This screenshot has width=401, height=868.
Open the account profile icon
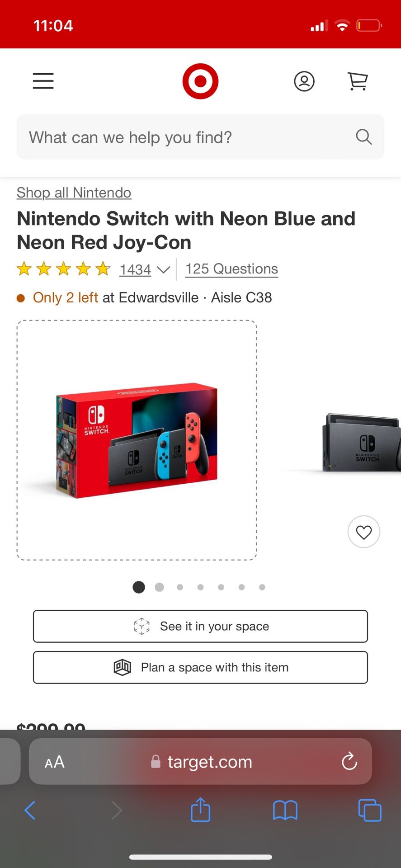(304, 81)
